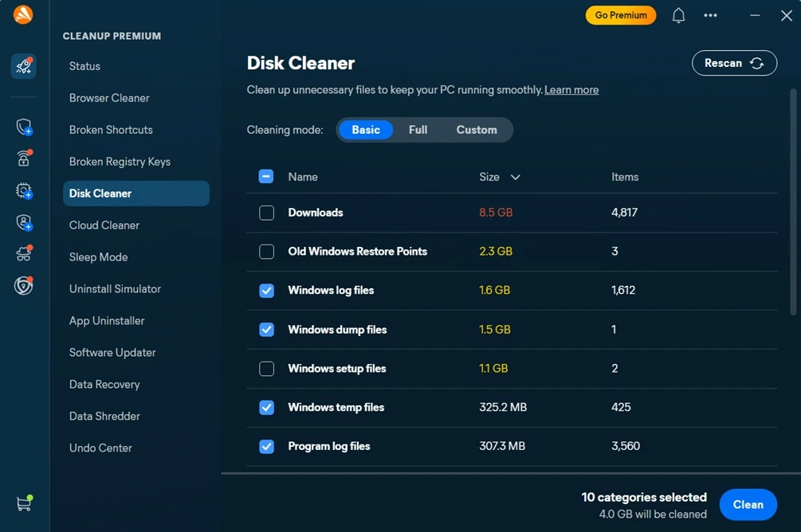The image size is (801, 532).
Task: Click the blue Clean button
Action: pyautogui.click(x=748, y=504)
